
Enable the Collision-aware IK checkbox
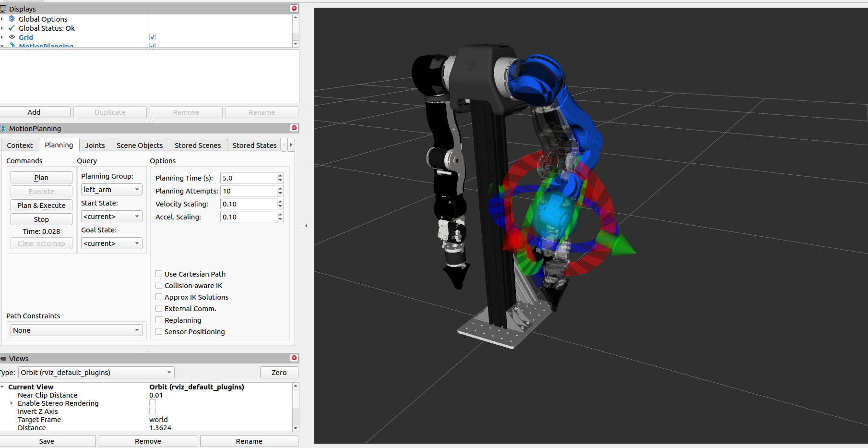pyautogui.click(x=159, y=285)
